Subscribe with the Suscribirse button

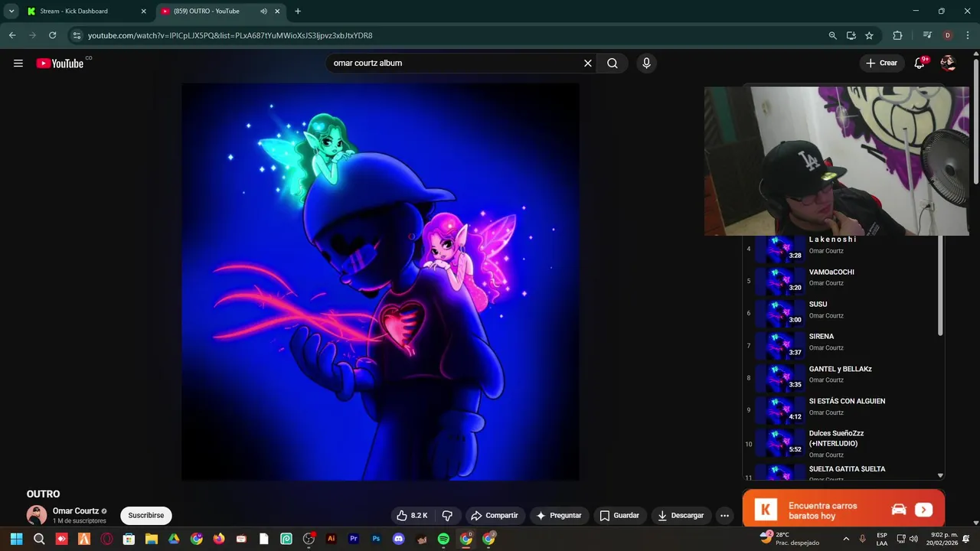tap(146, 516)
